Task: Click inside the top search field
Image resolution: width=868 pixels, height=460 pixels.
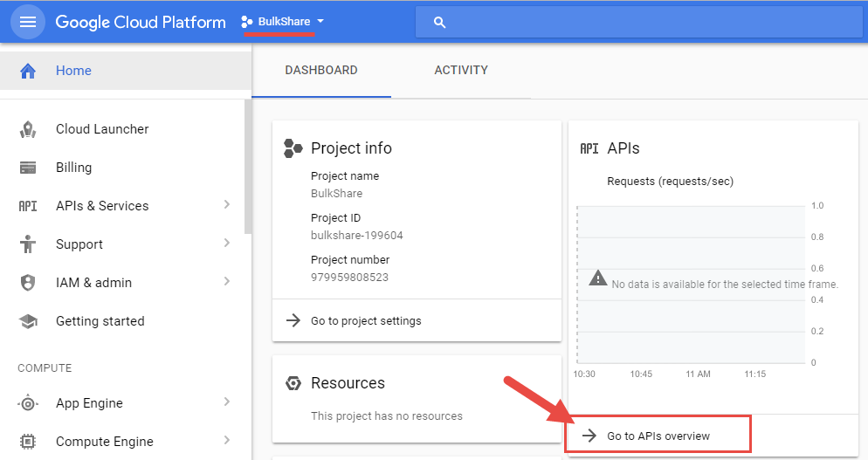Action: pos(639,22)
